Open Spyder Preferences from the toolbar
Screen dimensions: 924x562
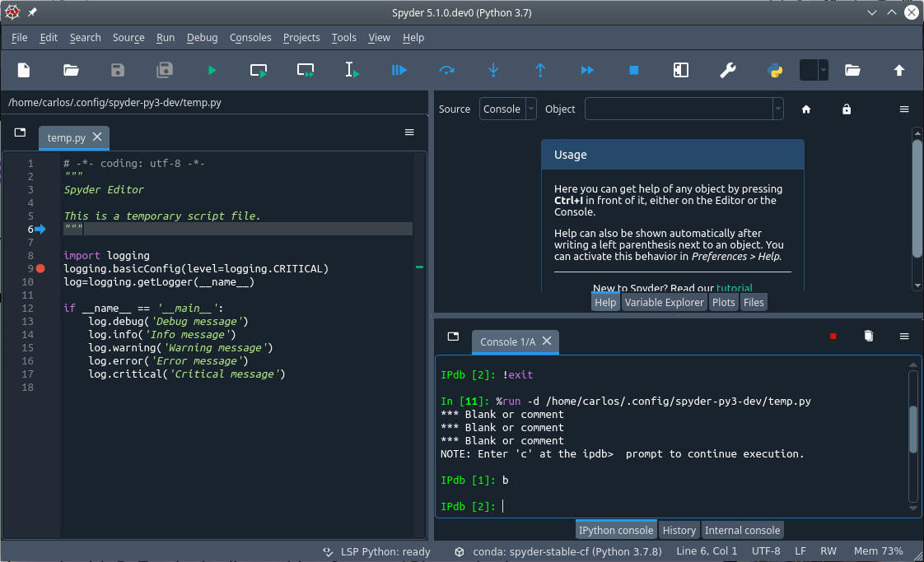[728, 71]
